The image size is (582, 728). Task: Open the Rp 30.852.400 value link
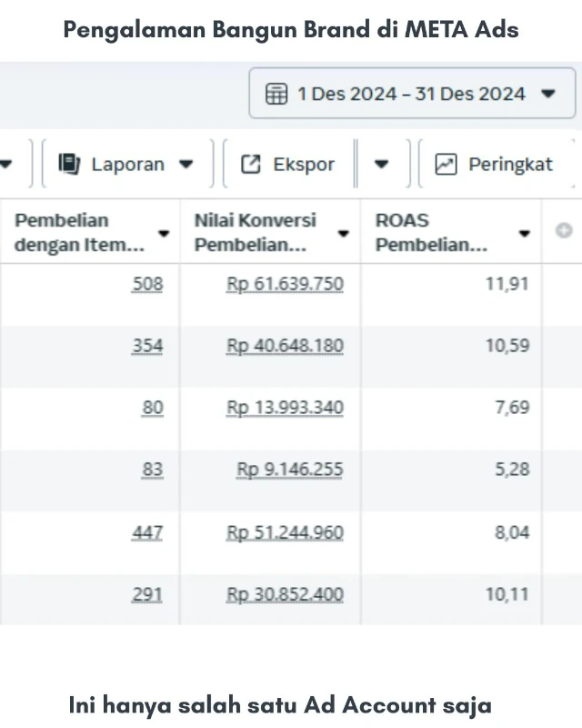pyautogui.click(x=285, y=594)
